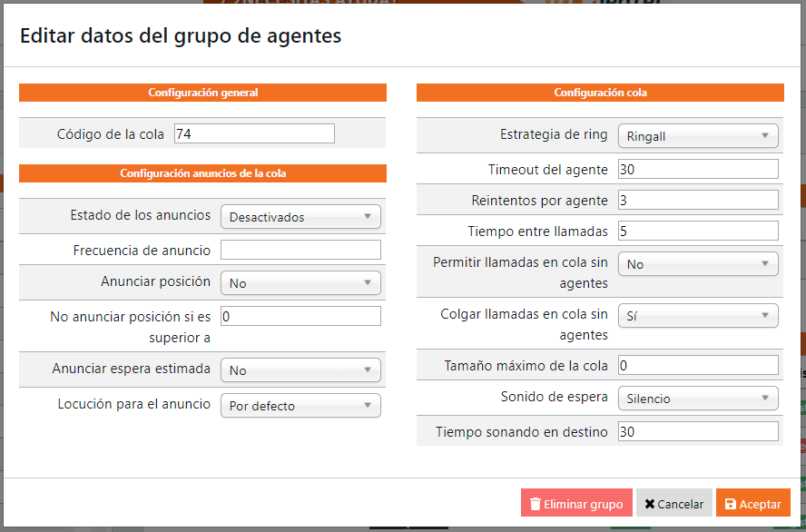
Task: Expand Permitir llamadas en cola sin agentes dropdown
Action: (x=698, y=264)
